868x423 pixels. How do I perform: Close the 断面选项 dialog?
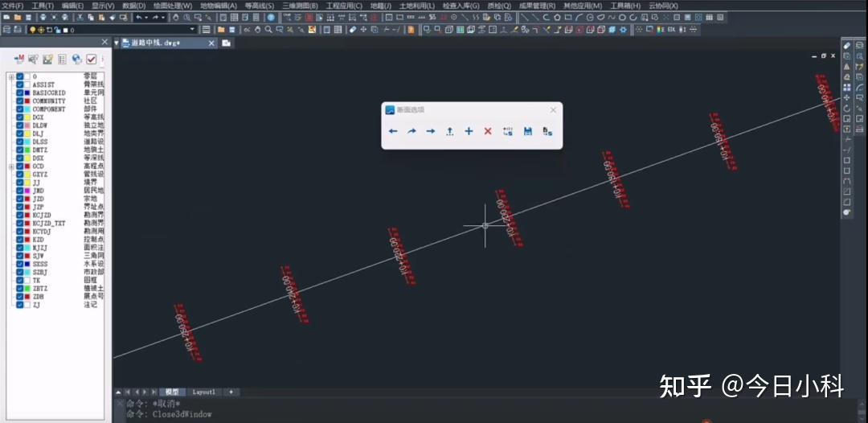(x=553, y=110)
